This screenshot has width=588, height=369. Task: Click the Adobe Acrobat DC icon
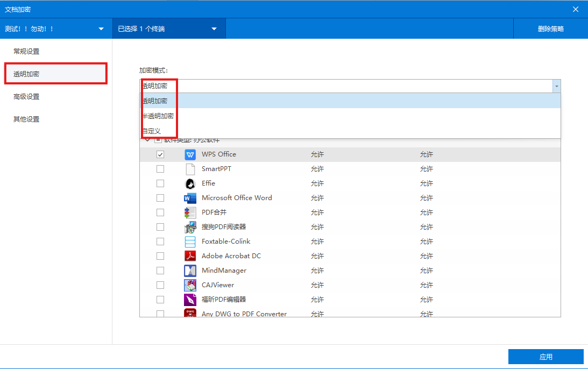click(190, 256)
